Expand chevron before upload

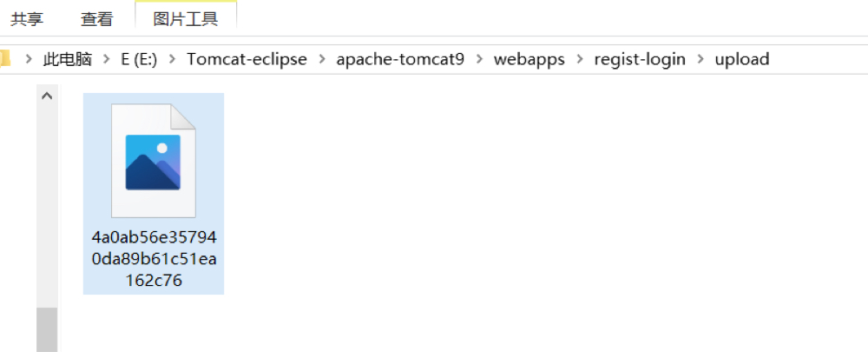pyautogui.click(x=700, y=59)
